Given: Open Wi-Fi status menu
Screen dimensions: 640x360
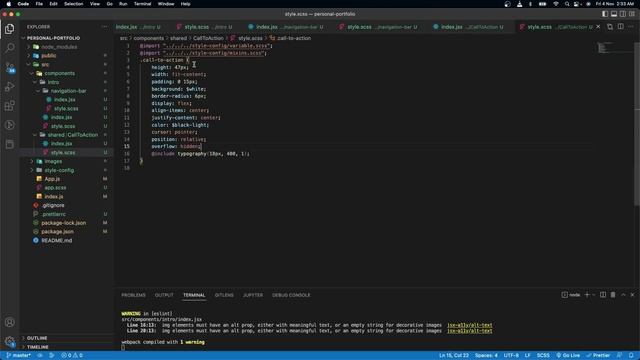Looking at the screenshot, I should coord(556,4).
